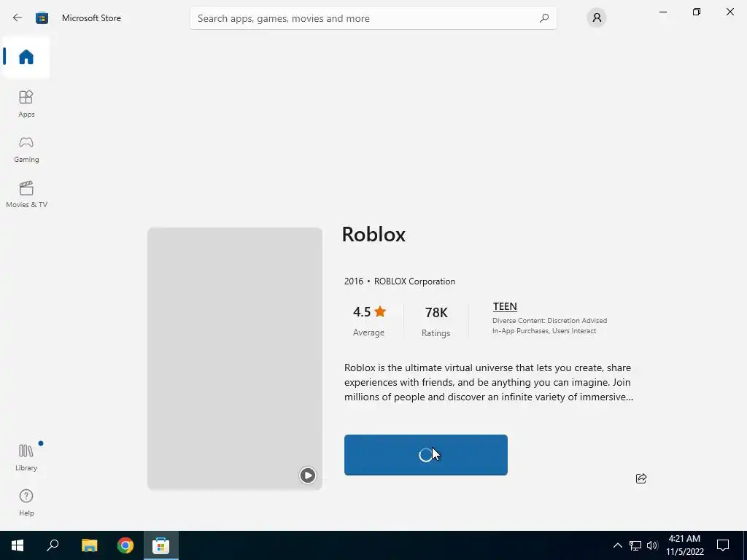
Task: Click the 4.5 star average rating
Action: [369, 321]
